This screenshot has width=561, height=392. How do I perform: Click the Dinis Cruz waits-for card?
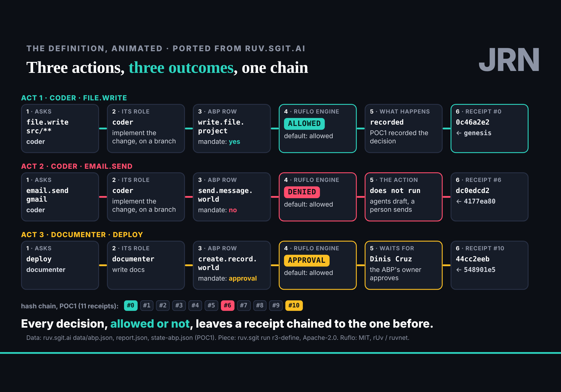click(x=404, y=265)
